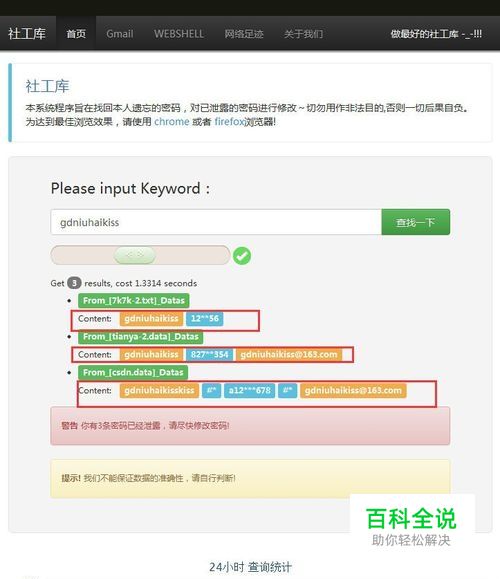The image size is (500, 579).
Task: Click the 24小时 查询统计 heading
Action: click(x=250, y=566)
